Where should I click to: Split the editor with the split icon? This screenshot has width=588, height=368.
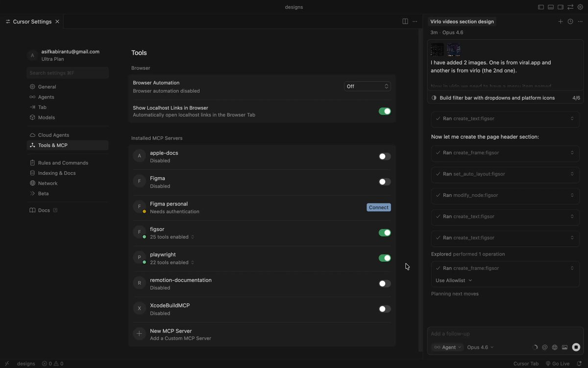(x=405, y=22)
